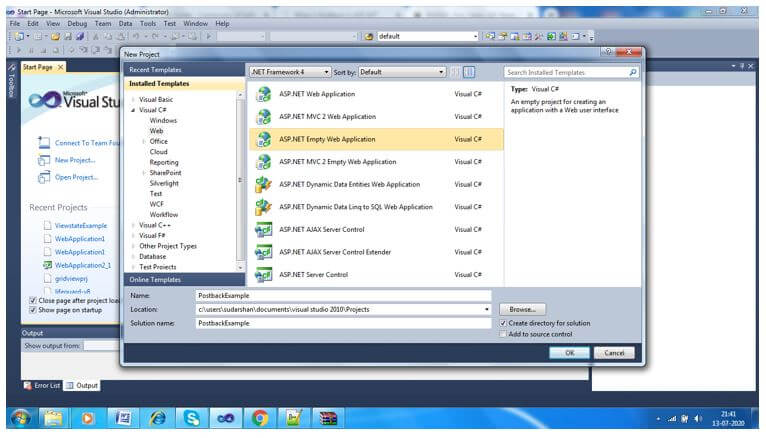The height and width of the screenshot is (438, 766).
Task: Click the Open Project icon on Start Page
Action: (44, 177)
